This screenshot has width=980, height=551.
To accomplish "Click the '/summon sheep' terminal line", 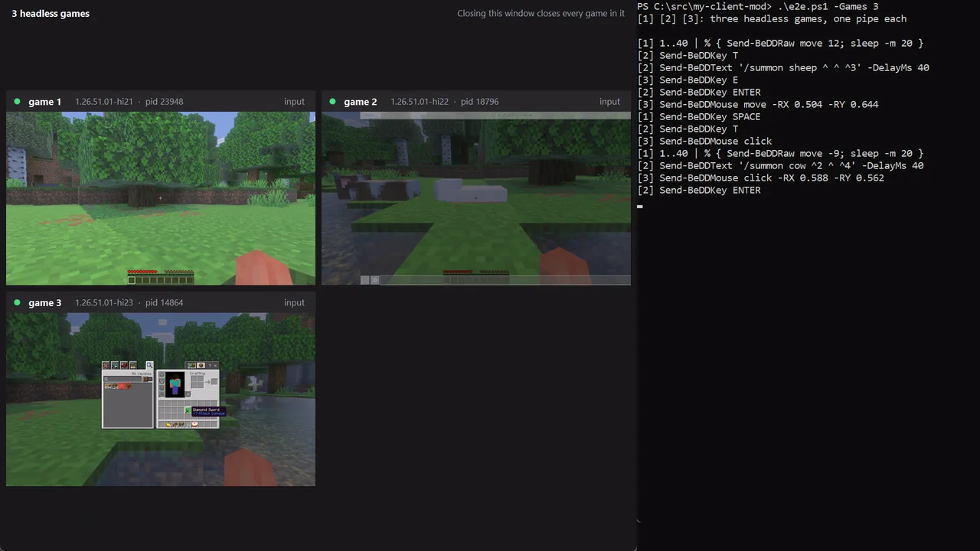I will (x=783, y=67).
